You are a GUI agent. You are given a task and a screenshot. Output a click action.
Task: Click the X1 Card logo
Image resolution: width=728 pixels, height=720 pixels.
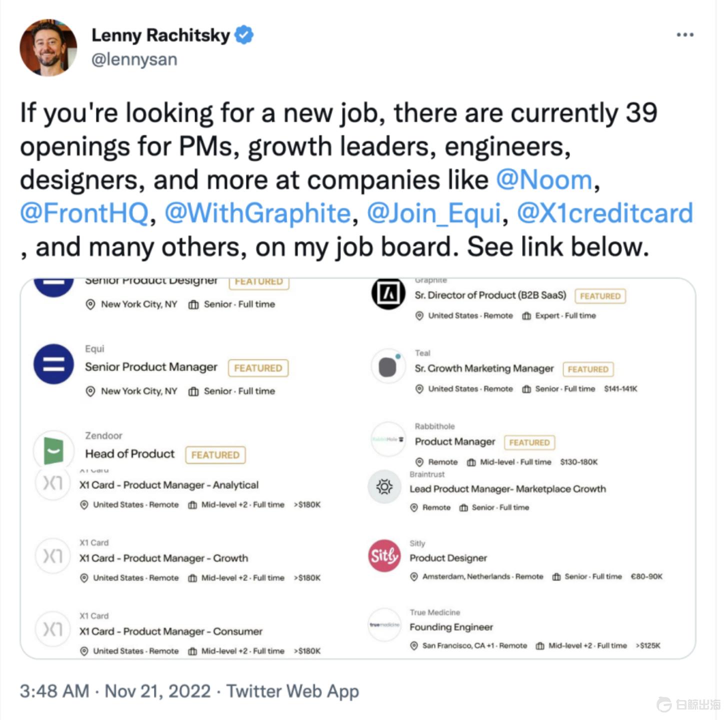[53, 556]
